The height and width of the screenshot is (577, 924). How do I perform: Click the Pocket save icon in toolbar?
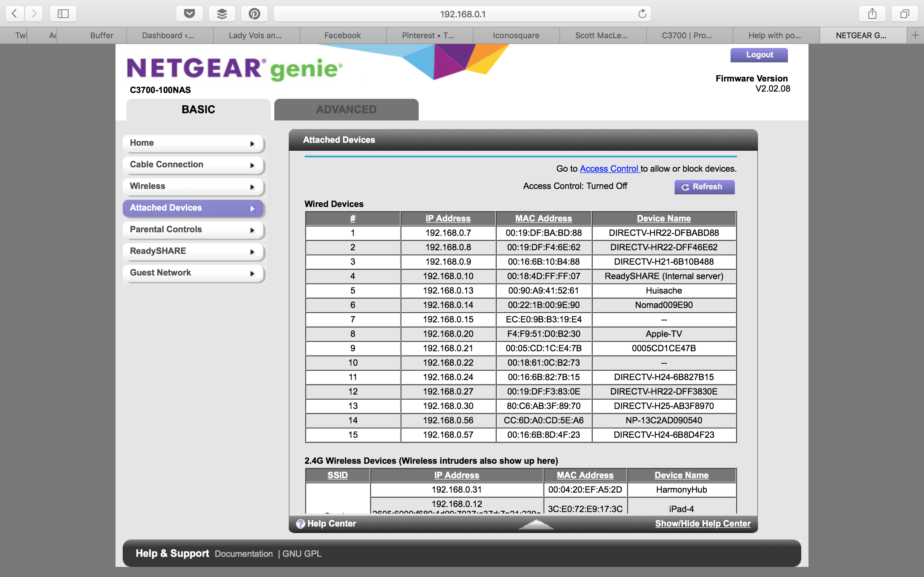(189, 13)
